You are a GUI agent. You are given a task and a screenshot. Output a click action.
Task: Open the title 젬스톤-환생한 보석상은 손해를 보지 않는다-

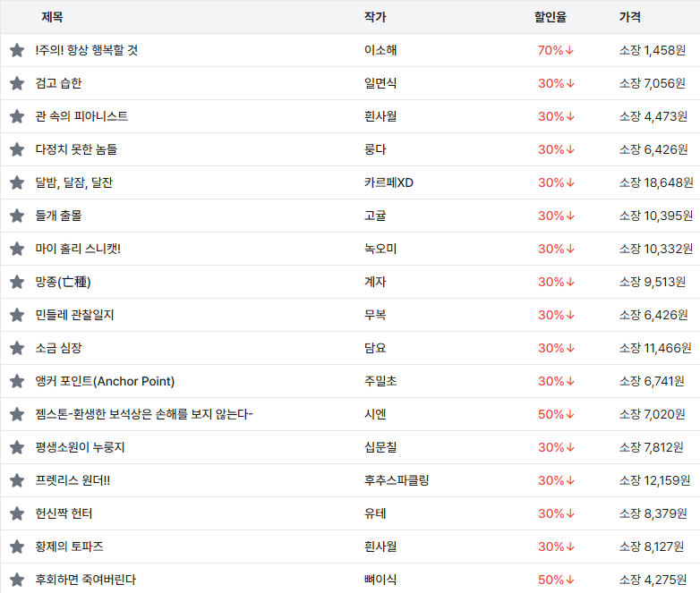point(144,414)
